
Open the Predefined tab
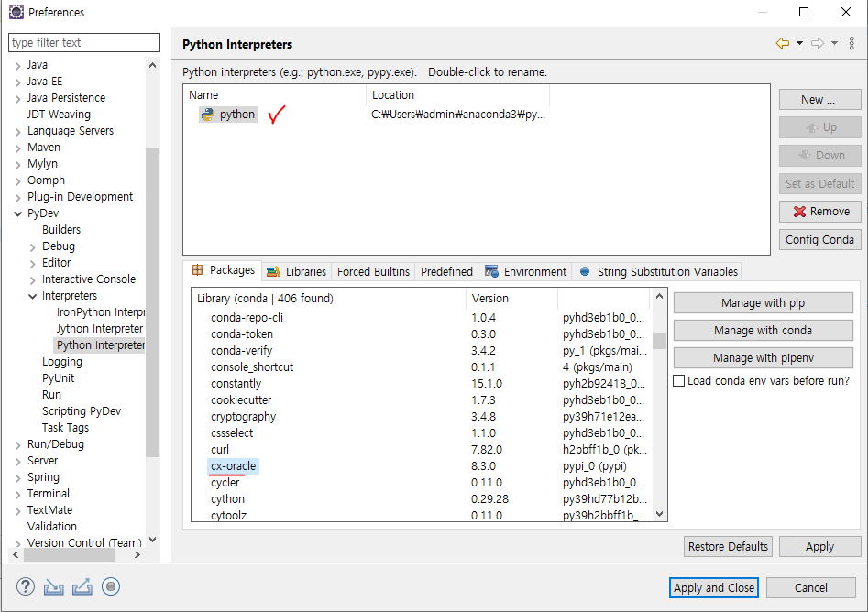click(446, 272)
